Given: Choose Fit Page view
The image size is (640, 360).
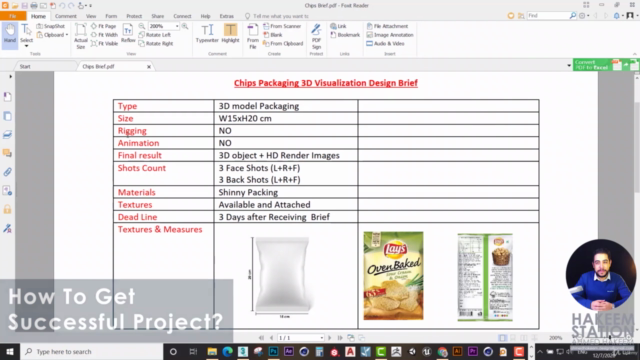Looking at the screenshot, I should point(104,26).
